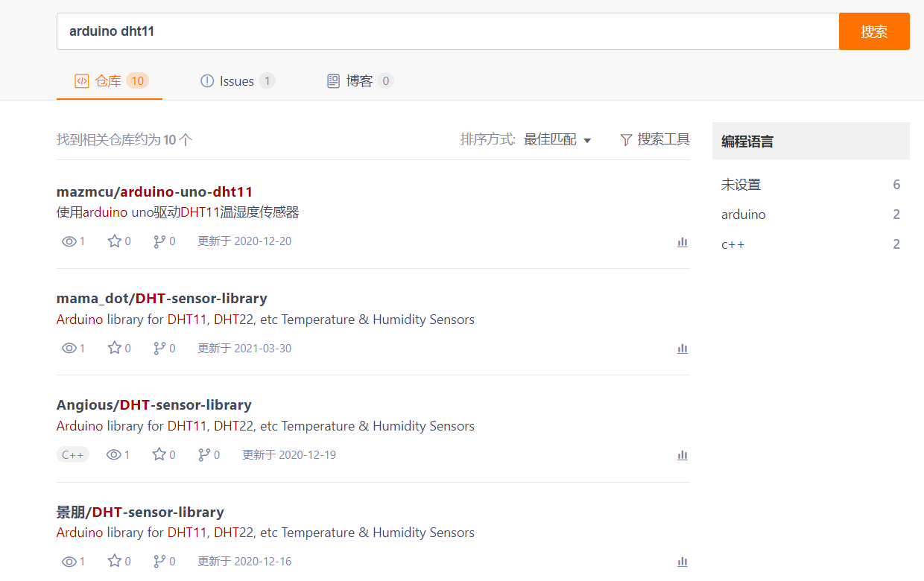Open statistics chart icon for 景朋 repository
The image size is (924, 581).
[x=682, y=562]
